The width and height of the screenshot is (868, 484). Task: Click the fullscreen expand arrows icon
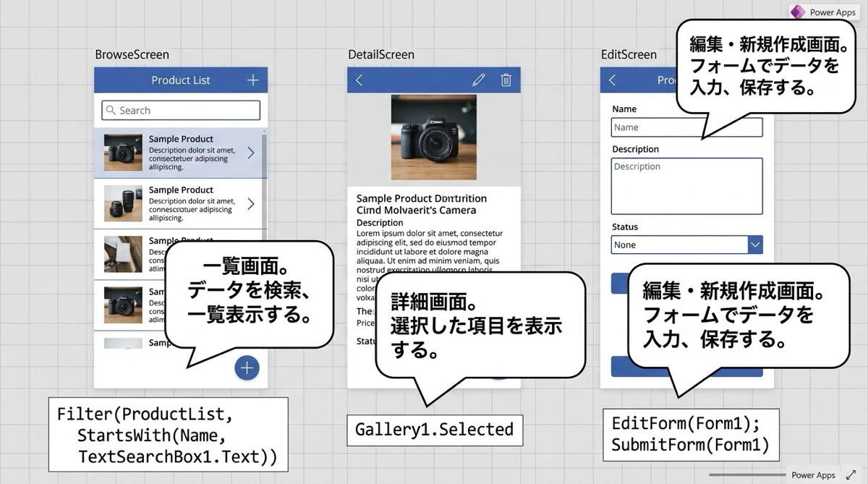click(x=851, y=475)
